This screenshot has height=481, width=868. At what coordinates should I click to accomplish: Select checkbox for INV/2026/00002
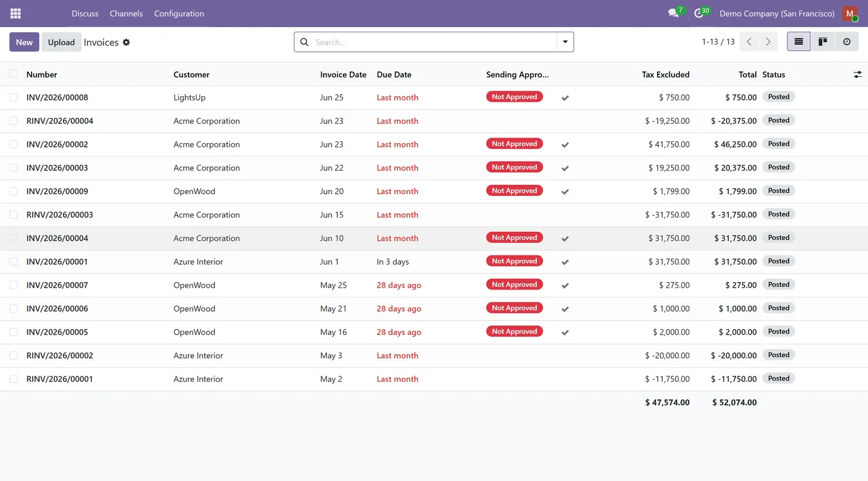click(14, 144)
